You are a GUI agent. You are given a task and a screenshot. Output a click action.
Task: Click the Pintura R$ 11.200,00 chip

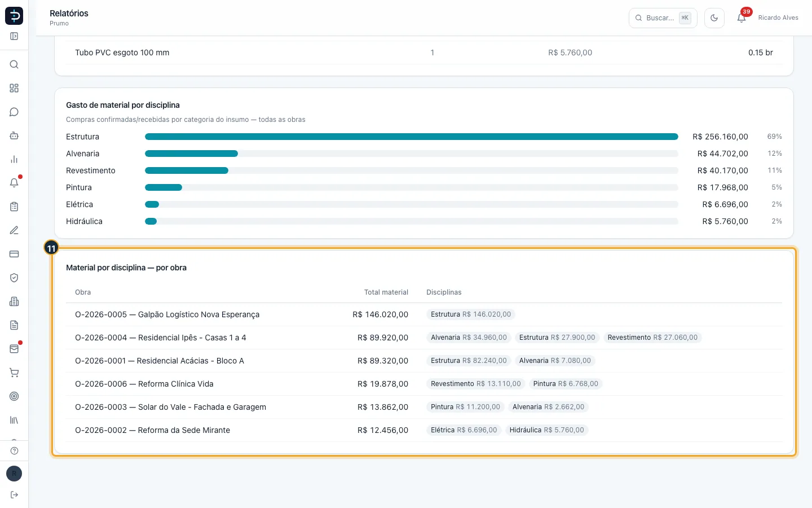(465, 407)
